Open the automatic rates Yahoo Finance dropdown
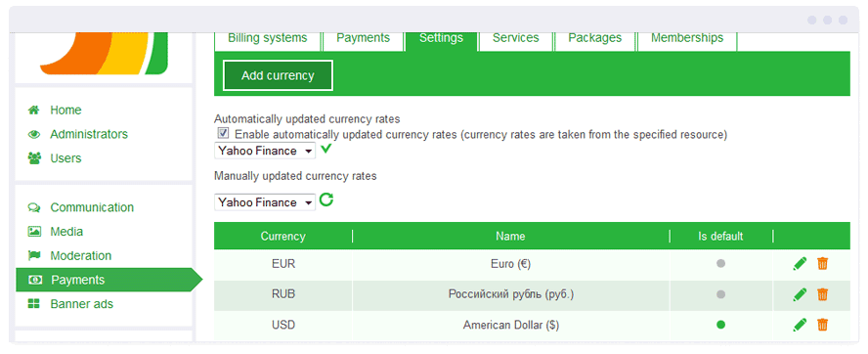 (265, 151)
